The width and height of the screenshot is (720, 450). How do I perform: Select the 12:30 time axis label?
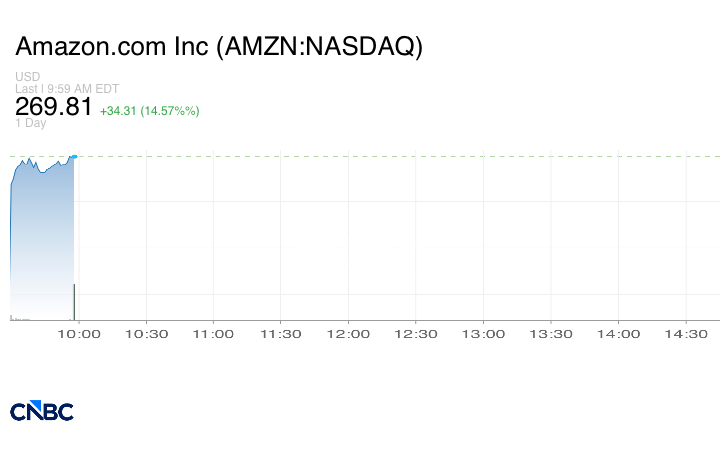coord(416,334)
